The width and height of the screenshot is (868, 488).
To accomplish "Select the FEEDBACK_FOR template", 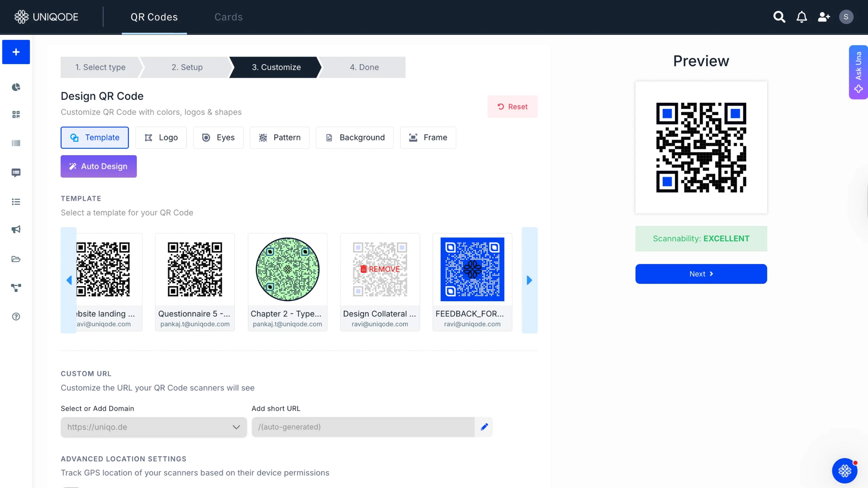I will coord(472,282).
